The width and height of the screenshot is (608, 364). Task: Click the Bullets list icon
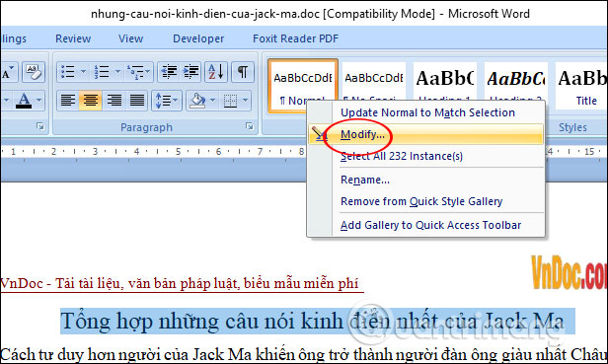click(68, 72)
